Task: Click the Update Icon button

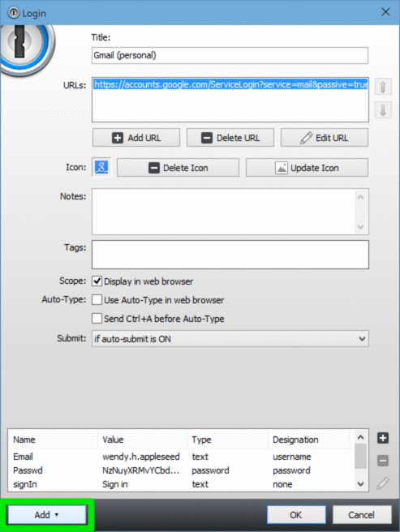Action: pos(307,168)
